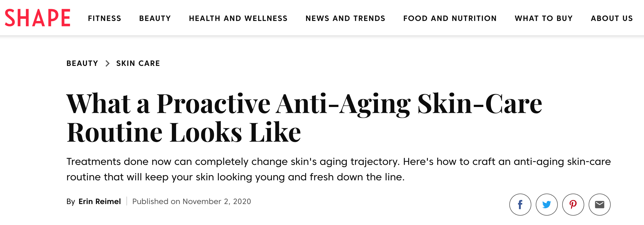Open the Fitness navigation menu
The height and width of the screenshot is (225, 644).
tap(104, 18)
